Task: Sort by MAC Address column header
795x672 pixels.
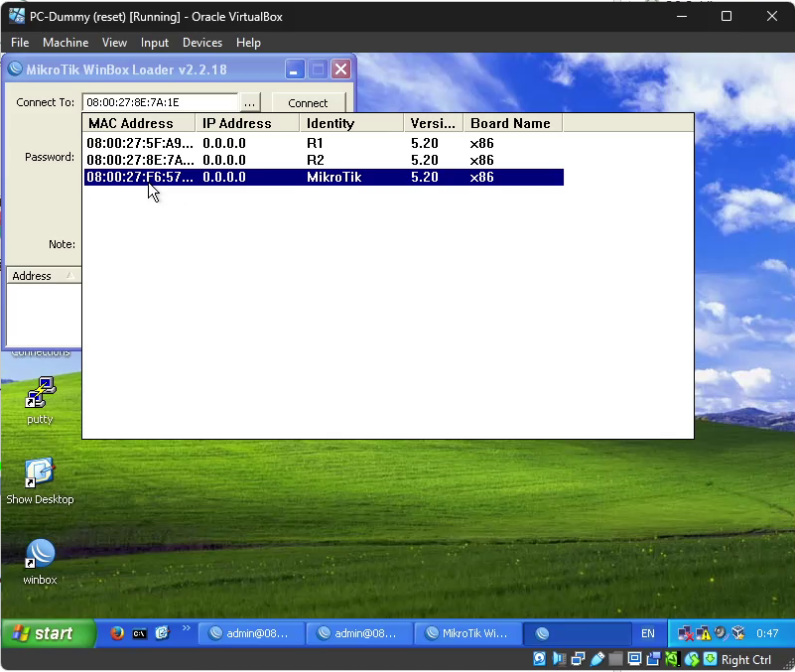Action: (x=139, y=123)
